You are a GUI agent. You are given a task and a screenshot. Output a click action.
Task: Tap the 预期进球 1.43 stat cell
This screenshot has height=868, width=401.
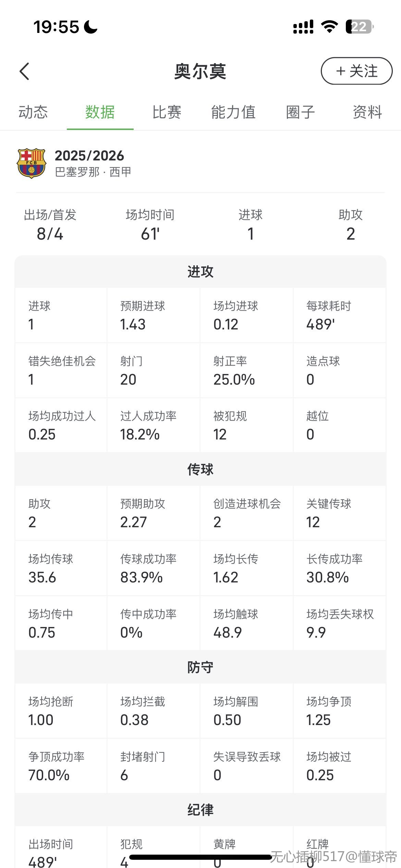pos(154,315)
